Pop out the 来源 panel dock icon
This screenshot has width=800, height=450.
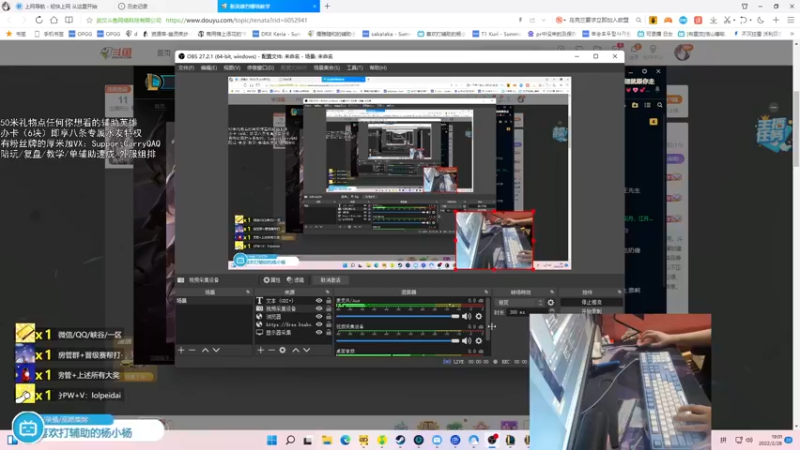[328, 292]
